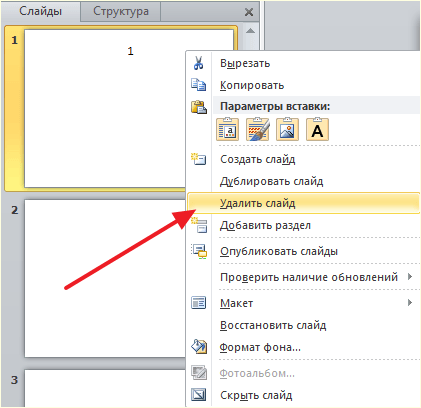Click the scissors Cut icon
This screenshot has width=421, height=408.
coord(198,63)
